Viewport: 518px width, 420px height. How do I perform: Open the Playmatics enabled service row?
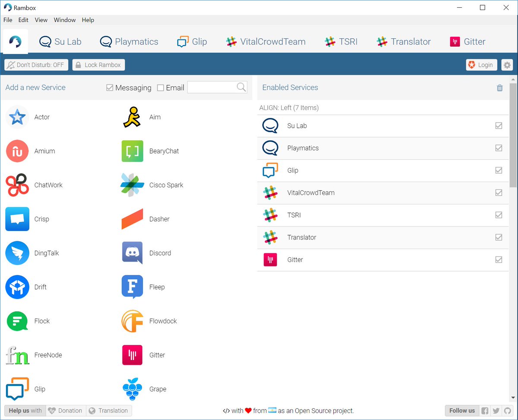click(382, 148)
